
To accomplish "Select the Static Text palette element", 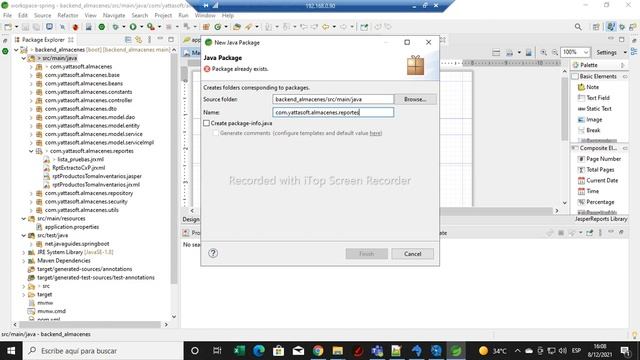I will [595, 109].
